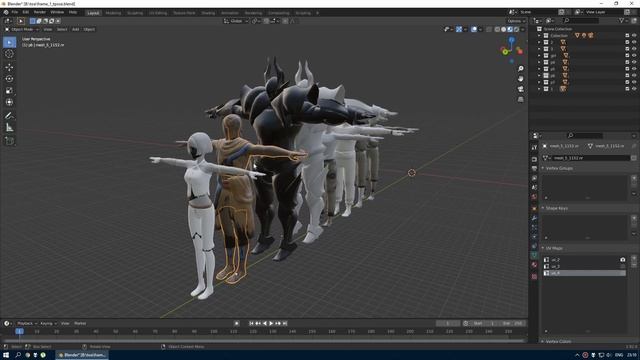Select the Annotate tool
Image resolution: width=640 pixels, height=360 pixels.
coord(9,116)
